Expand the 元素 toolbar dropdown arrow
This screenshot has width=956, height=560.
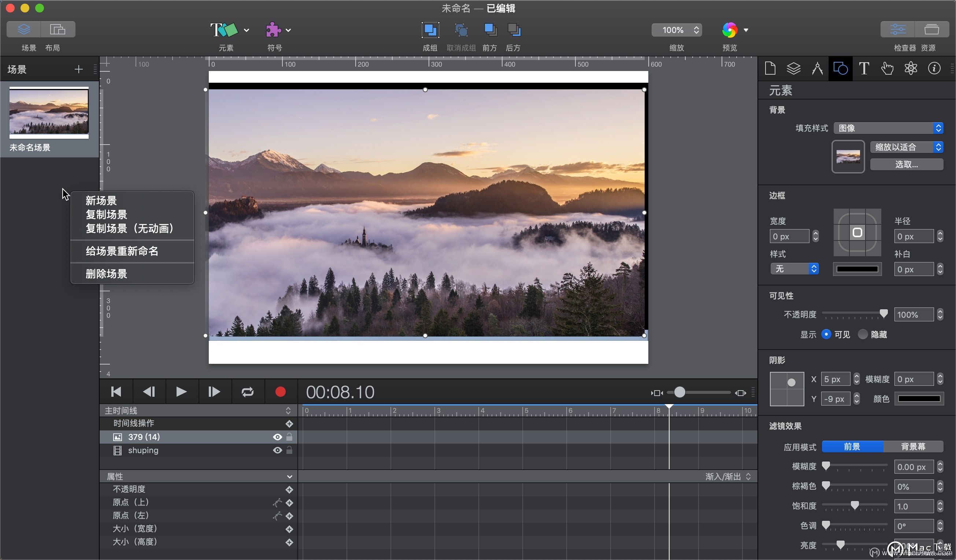tap(246, 30)
